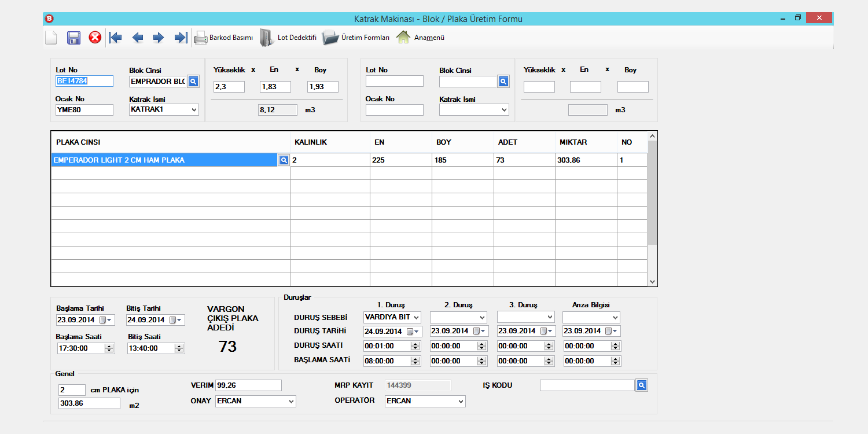Screen dimensions: 868x434
Task: Go to first record arrow
Action: (116, 38)
